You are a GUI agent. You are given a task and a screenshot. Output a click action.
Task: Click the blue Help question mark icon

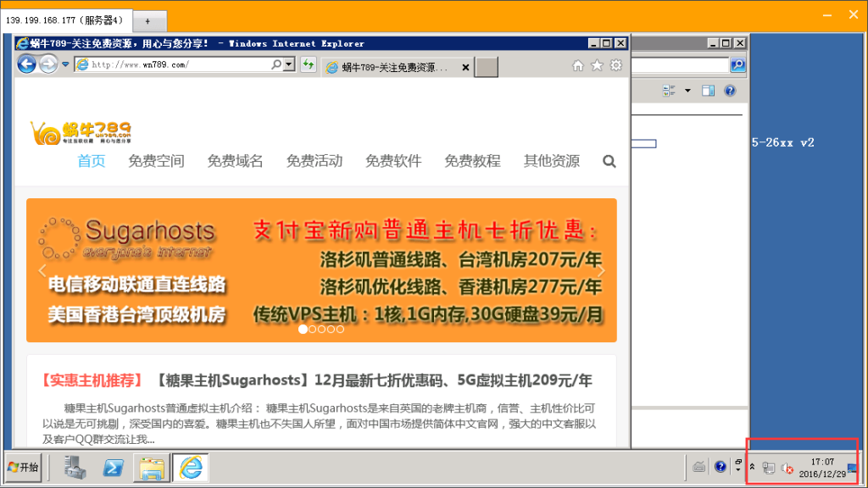point(721,466)
